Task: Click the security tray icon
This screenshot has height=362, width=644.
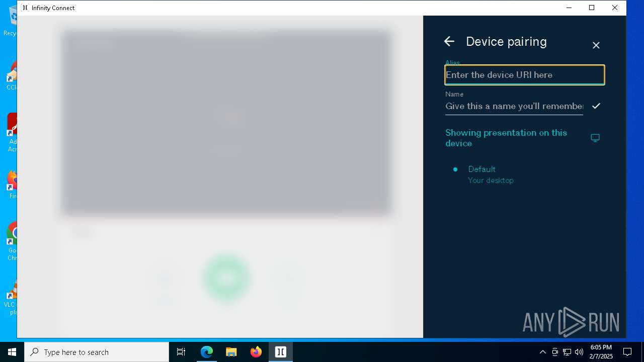Action: tap(555, 352)
